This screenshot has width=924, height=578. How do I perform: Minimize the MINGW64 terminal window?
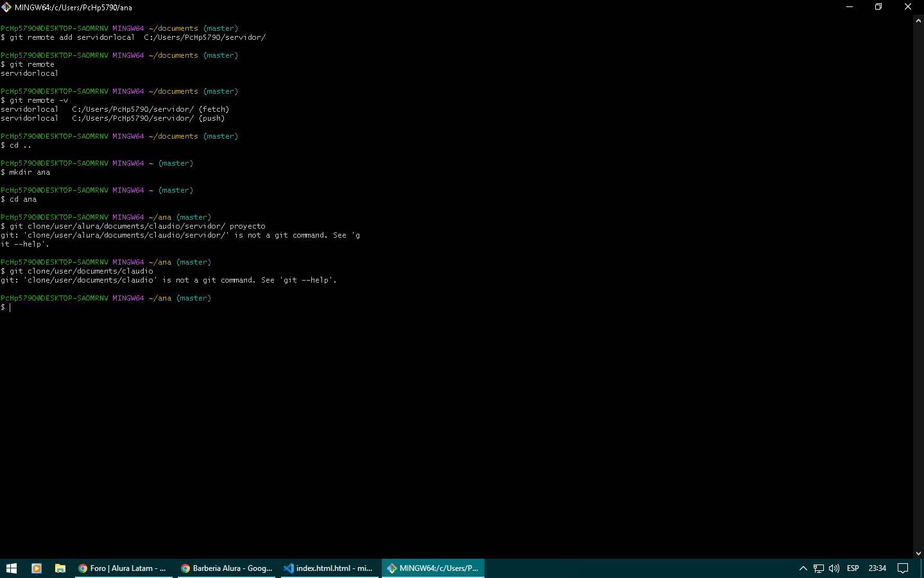[x=850, y=7]
